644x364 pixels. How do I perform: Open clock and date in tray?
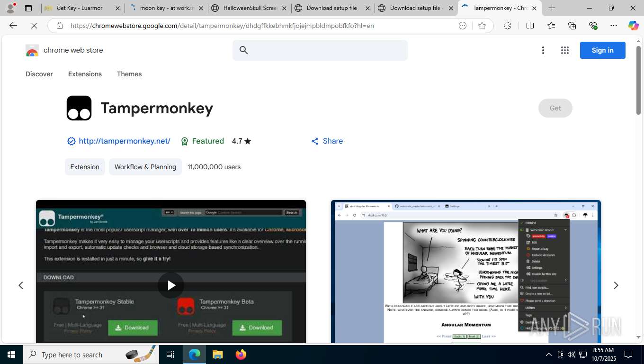[603, 355]
